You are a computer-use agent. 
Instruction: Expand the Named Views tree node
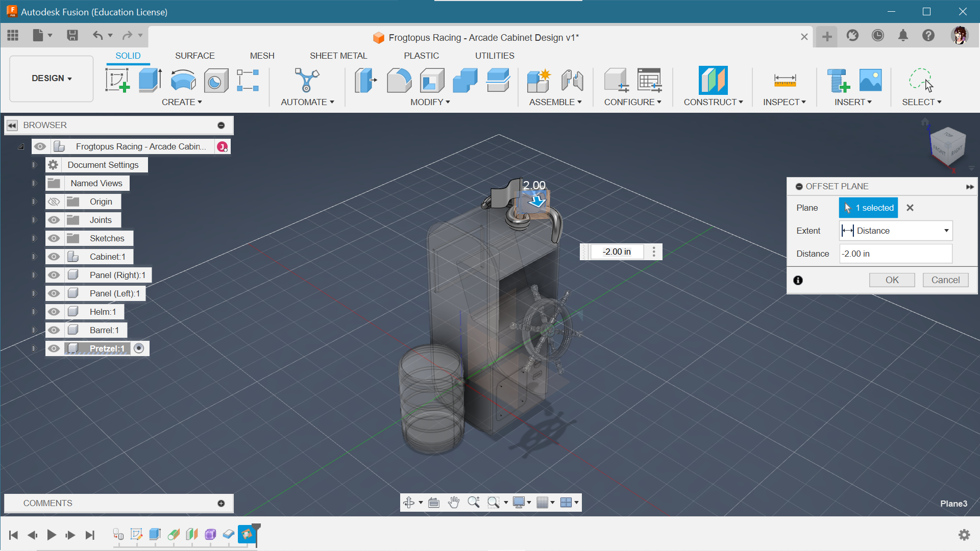point(34,183)
